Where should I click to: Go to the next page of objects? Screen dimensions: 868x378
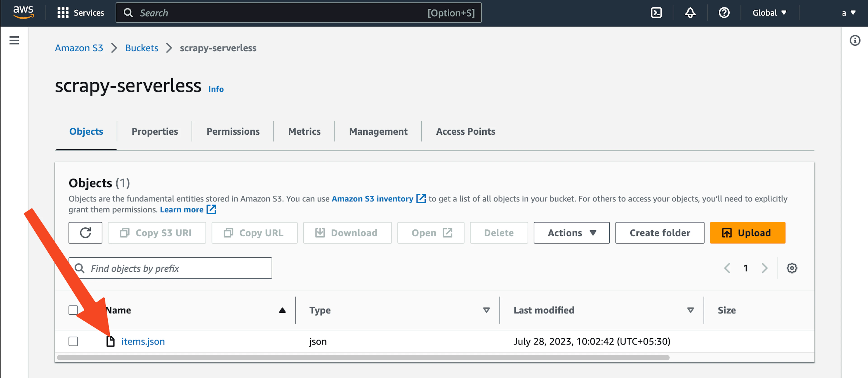click(764, 268)
